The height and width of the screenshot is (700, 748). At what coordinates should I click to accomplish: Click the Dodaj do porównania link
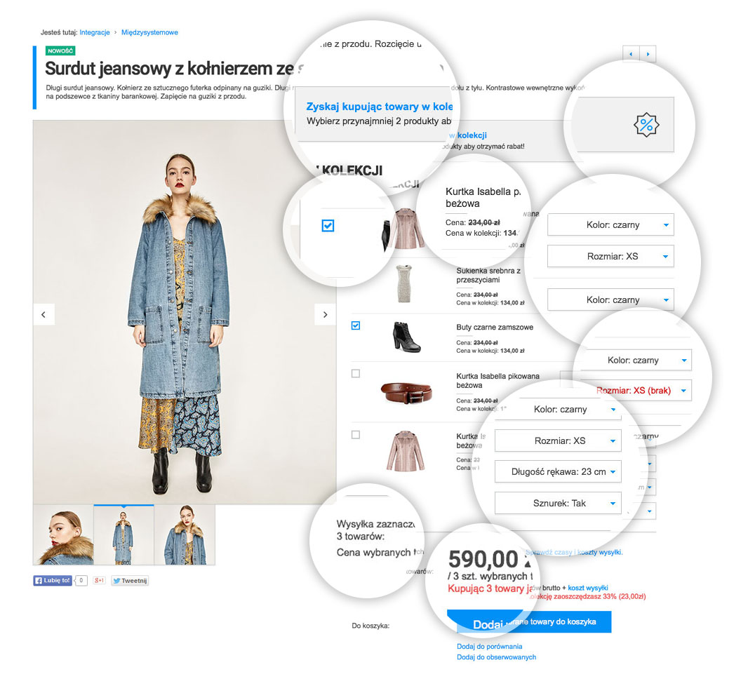(x=490, y=647)
